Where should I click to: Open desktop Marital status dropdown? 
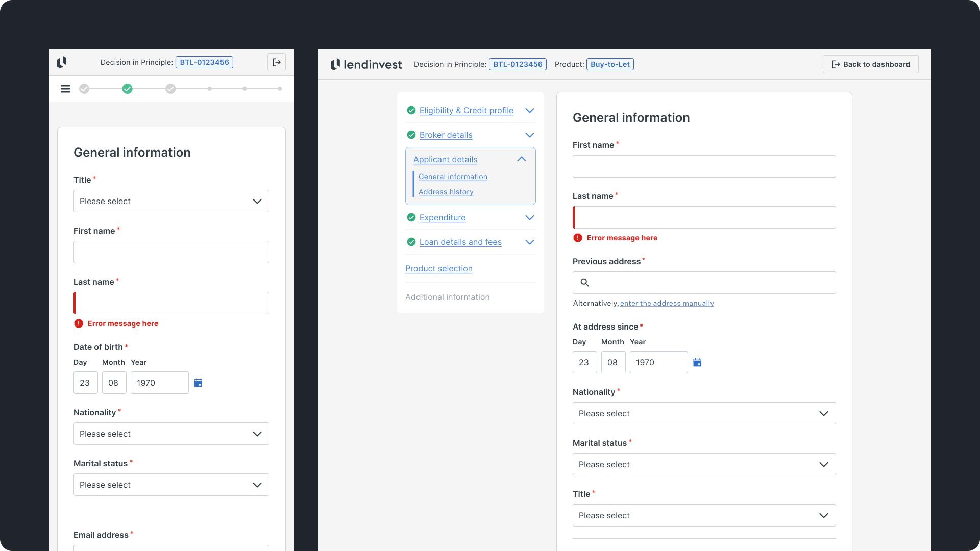[x=704, y=464]
